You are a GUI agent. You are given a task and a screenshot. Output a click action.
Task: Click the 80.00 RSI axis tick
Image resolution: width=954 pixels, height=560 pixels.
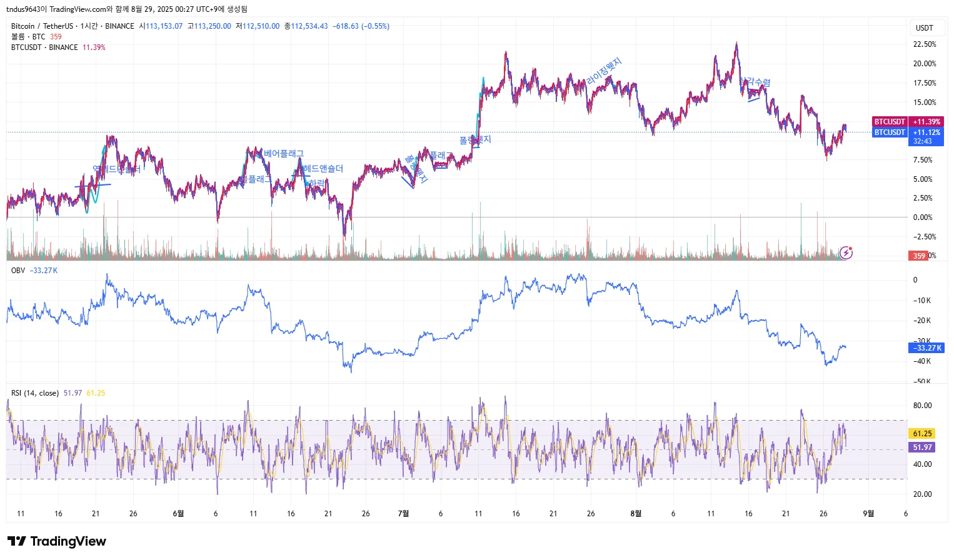point(922,406)
